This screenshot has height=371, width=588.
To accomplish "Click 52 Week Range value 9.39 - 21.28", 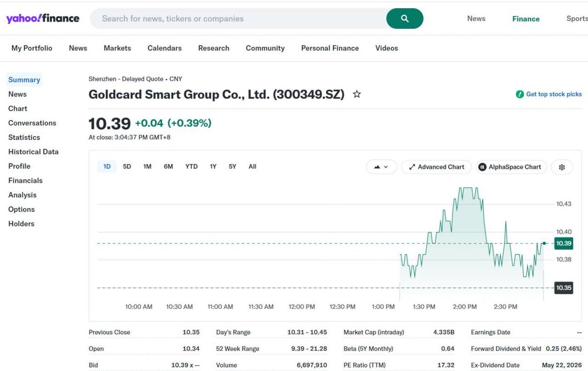I will pyautogui.click(x=308, y=349).
